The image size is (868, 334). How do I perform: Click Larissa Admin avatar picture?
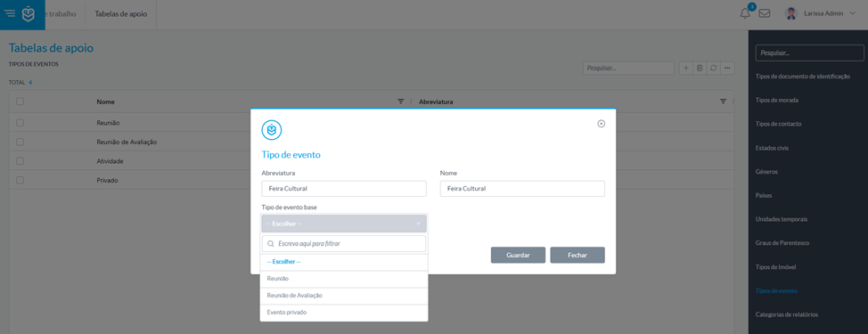tap(790, 14)
